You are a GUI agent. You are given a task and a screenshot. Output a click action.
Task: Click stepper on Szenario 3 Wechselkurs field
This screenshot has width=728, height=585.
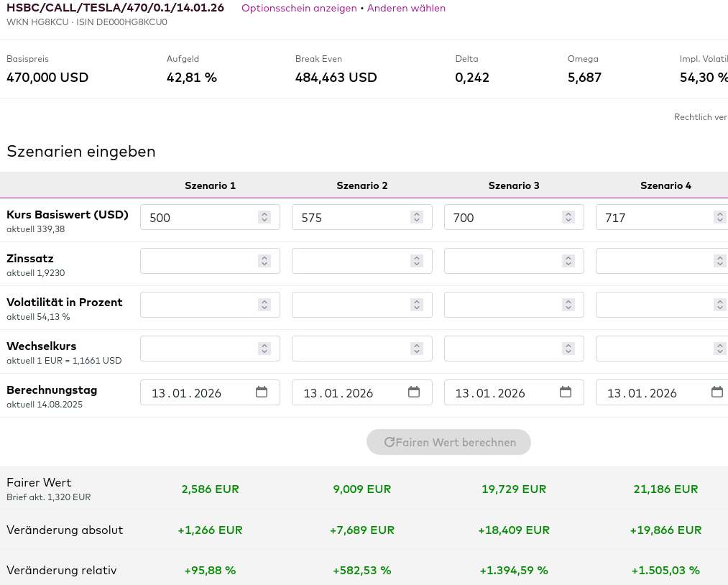[568, 349]
